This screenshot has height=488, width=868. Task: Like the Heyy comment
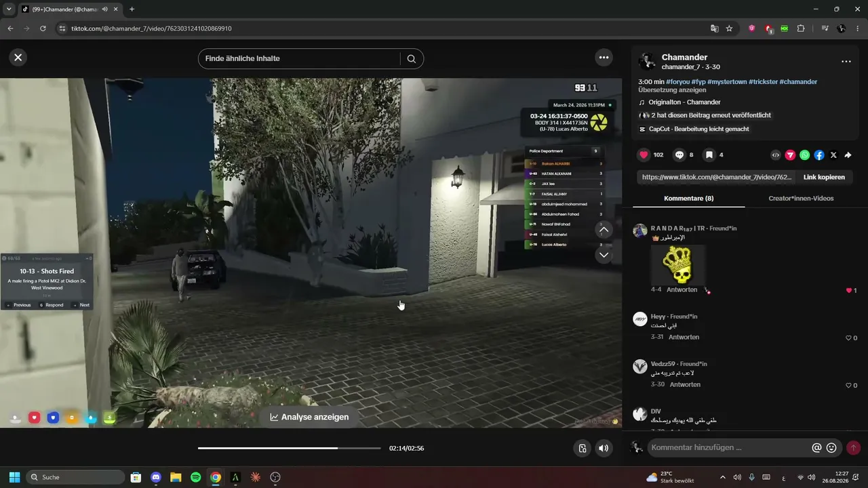coord(848,338)
